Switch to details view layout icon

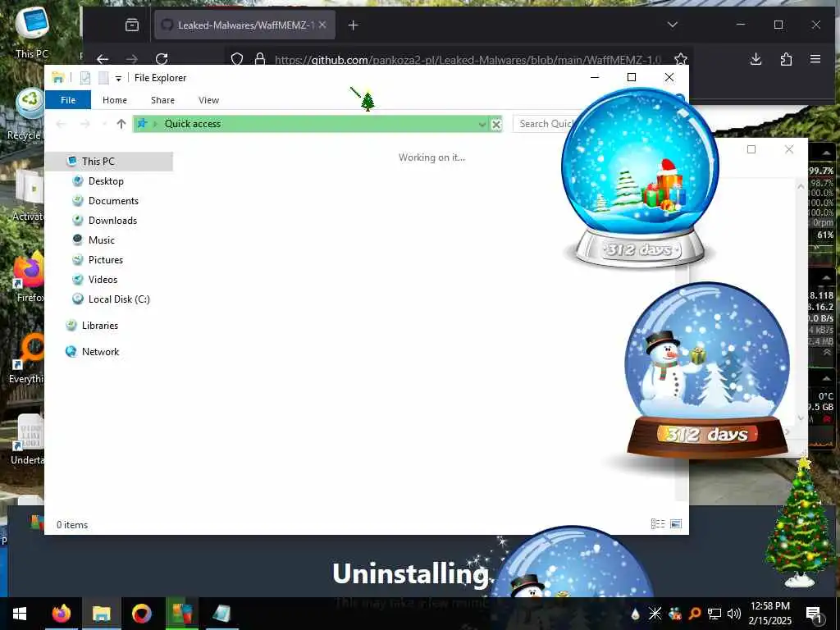(x=657, y=524)
